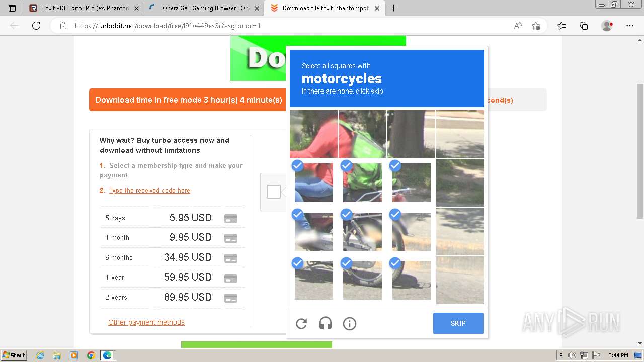Click card icon for 1 month plan
This screenshot has height=362, width=644.
231,238
